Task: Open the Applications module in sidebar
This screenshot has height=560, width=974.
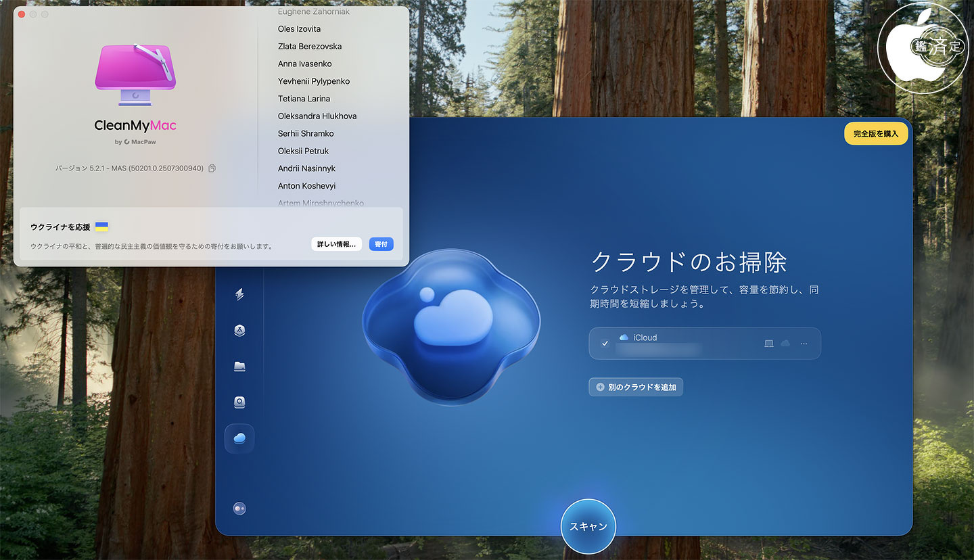Action: [239, 330]
